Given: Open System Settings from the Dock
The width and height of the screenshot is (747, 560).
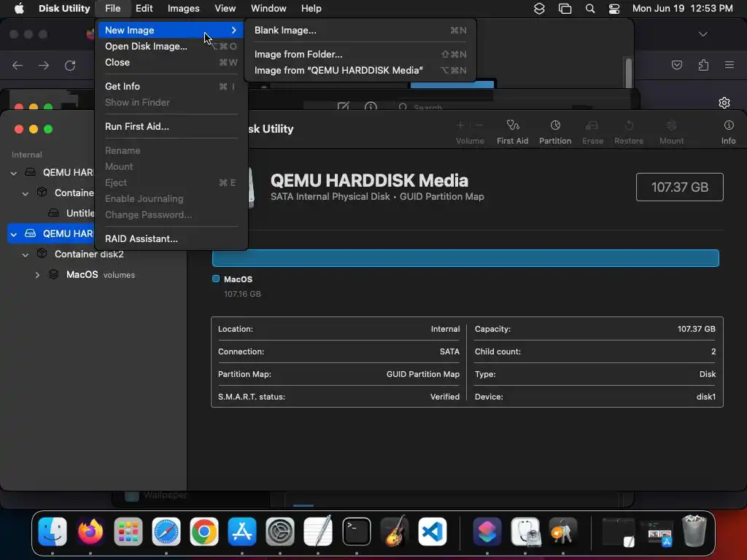Looking at the screenshot, I should pyautogui.click(x=279, y=531).
